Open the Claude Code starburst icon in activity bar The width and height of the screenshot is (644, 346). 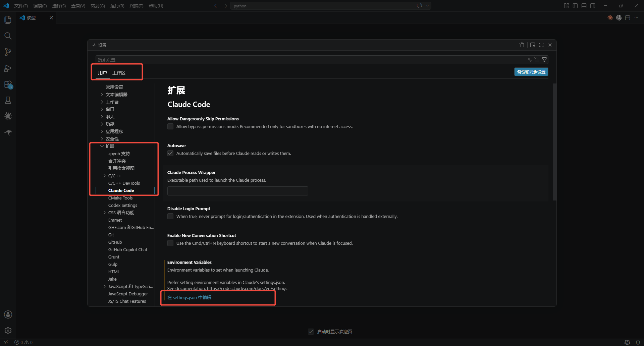pos(8,116)
